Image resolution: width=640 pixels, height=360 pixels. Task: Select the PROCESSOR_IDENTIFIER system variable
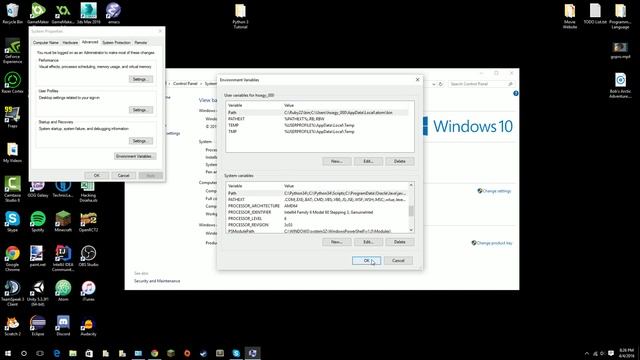[x=317, y=212]
